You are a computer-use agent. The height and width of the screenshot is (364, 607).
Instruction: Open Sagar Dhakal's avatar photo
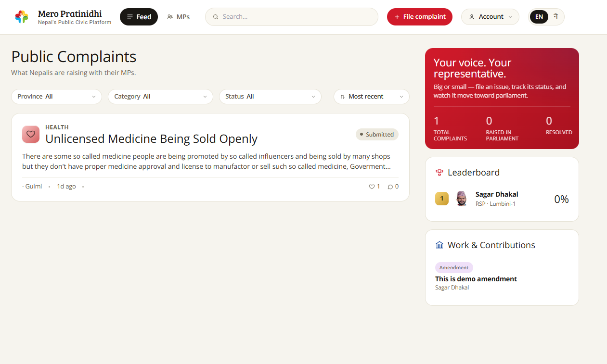tap(462, 199)
